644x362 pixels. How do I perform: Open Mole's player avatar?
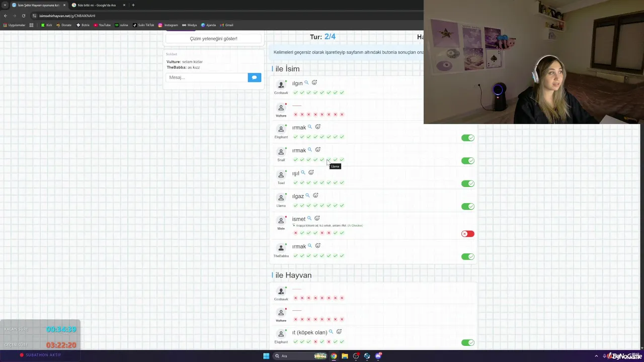click(281, 221)
